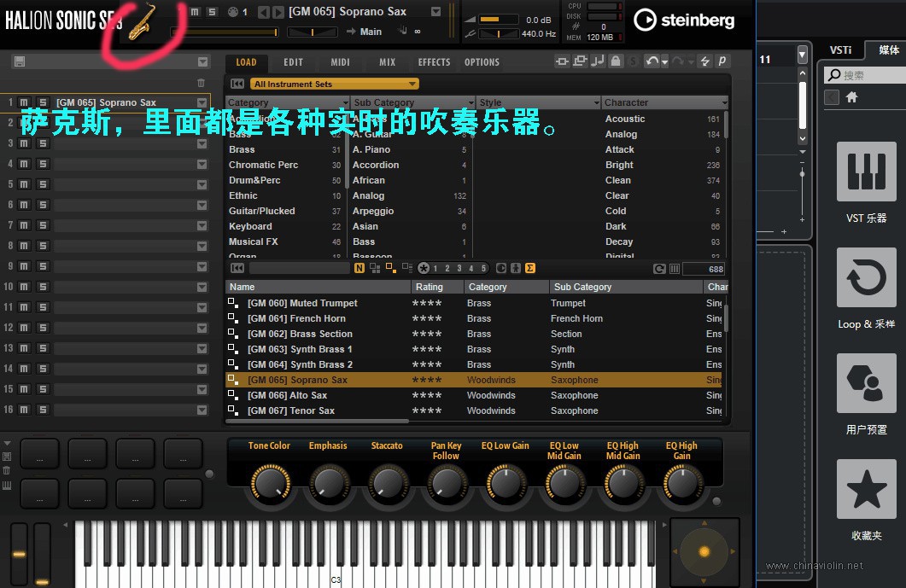The height and width of the screenshot is (588, 906).
Task: Click the EQ Low Gain knob
Action: pos(506,483)
